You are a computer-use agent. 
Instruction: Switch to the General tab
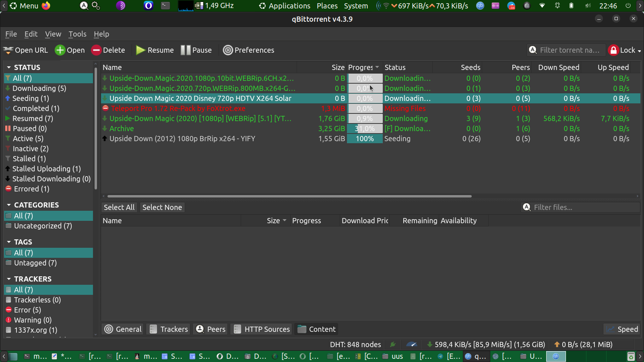tap(123, 329)
